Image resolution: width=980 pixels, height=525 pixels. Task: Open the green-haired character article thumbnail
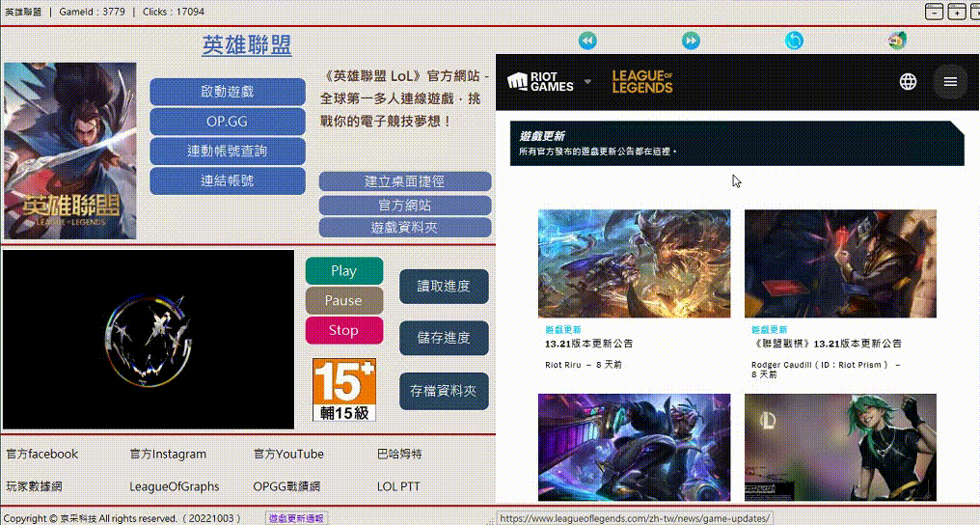840,448
